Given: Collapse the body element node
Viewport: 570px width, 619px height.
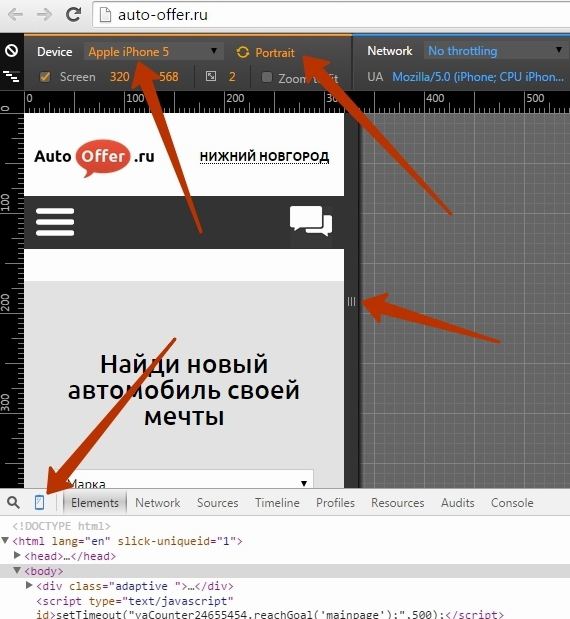Looking at the screenshot, I should (17, 570).
